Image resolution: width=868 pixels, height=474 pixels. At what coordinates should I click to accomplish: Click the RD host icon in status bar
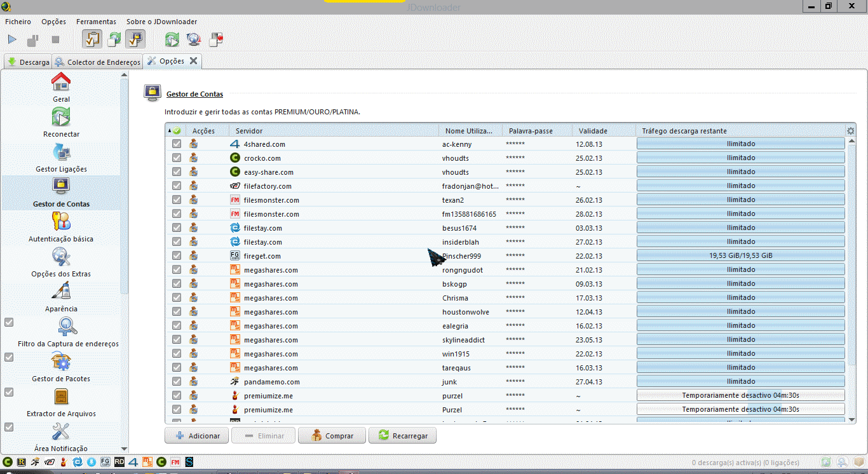point(119,462)
